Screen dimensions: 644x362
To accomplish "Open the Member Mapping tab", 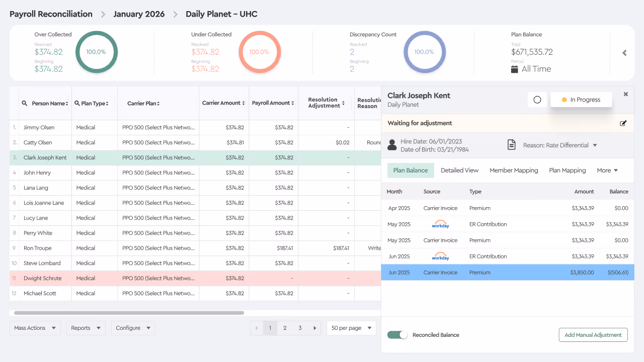I will coord(514,170).
